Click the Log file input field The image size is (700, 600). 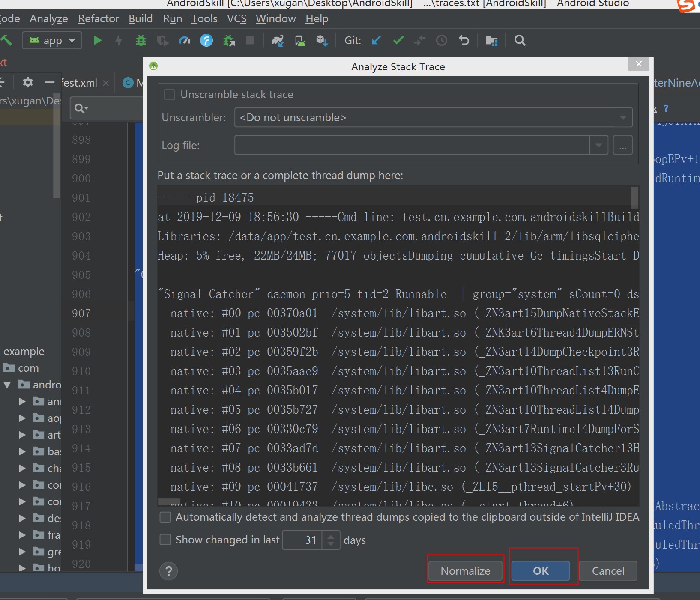coord(412,146)
